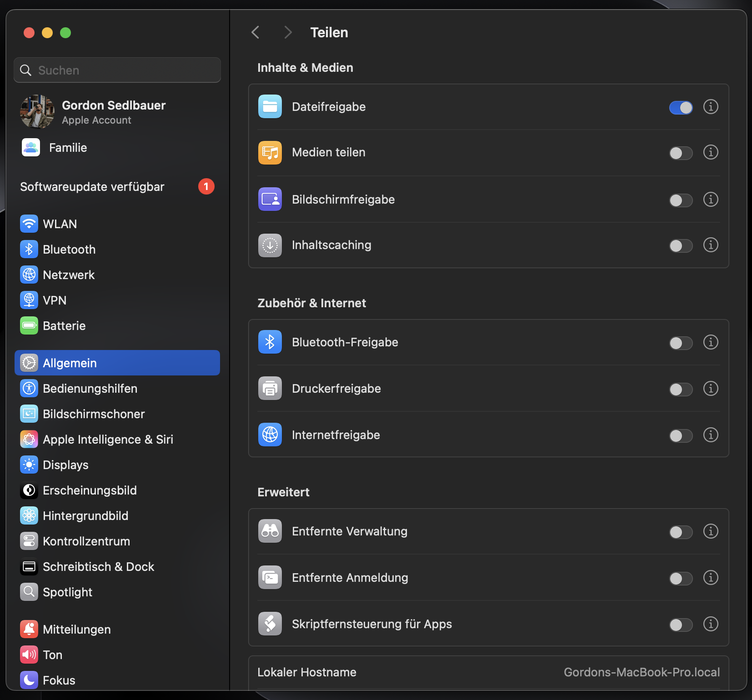Open the Fokus moon icon

point(29,680)
